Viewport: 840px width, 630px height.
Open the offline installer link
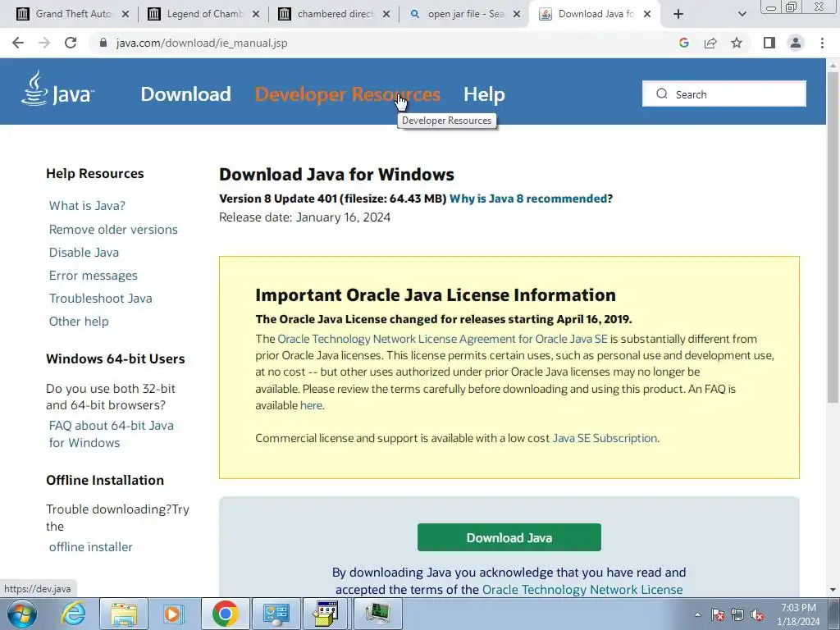(x=90, y=547)
